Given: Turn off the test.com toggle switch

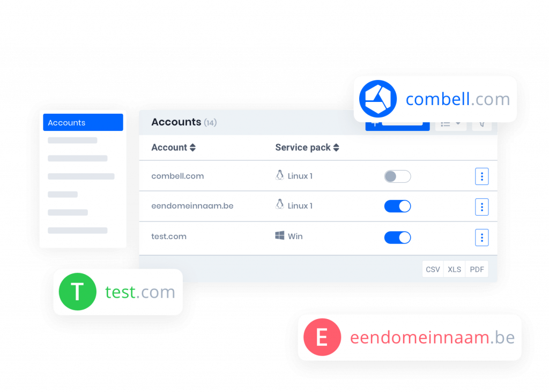Looking at the screenshot, I should (x=397, y=238).
